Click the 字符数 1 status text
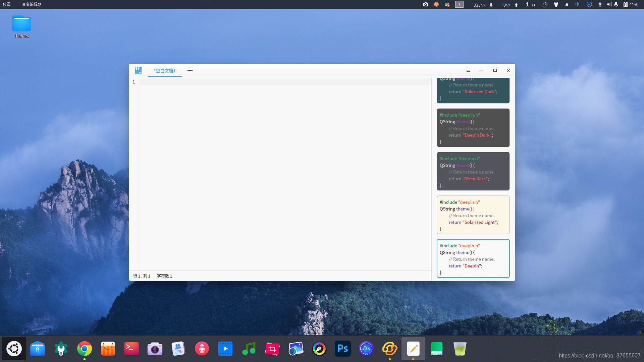 164,276
